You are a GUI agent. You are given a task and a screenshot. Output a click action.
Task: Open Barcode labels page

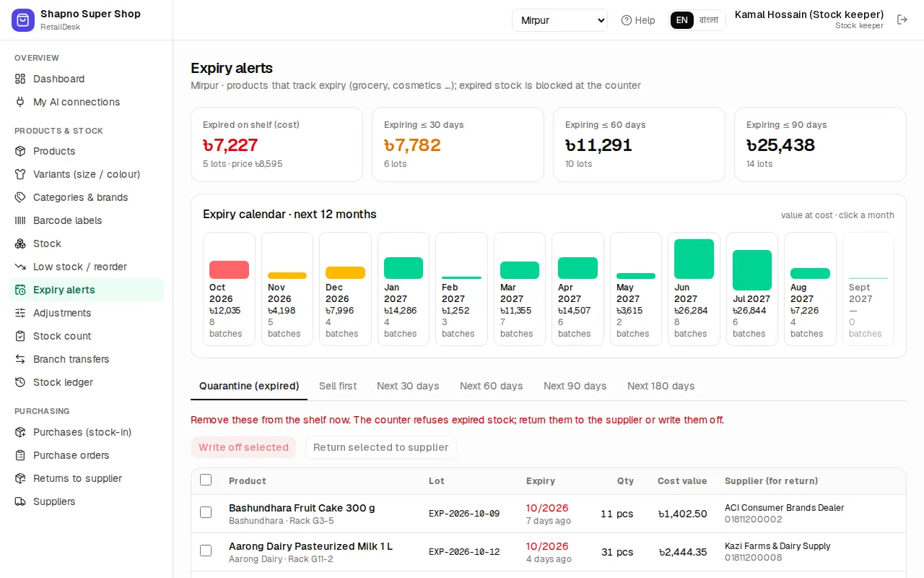click(x=87, y=220)
